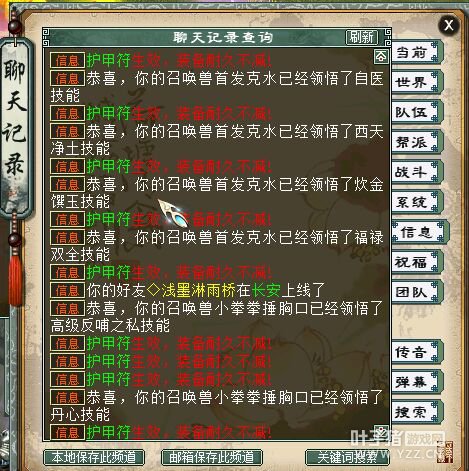Open 关键词搜索 keyword search
This screenshot has height=471, width=469.
click(347, 457)
